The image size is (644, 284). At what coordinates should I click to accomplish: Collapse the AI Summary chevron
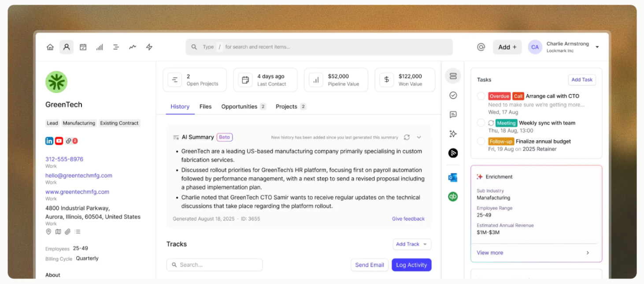(419, 137)
